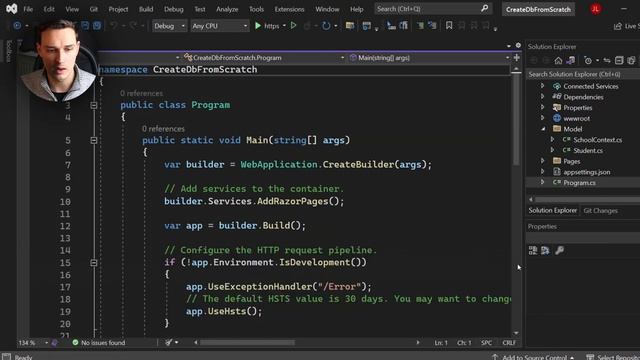The height and width of the screenshot is (360, 640).
Task: Show all files icon in Solution Explorer
Action: point(631,61)
